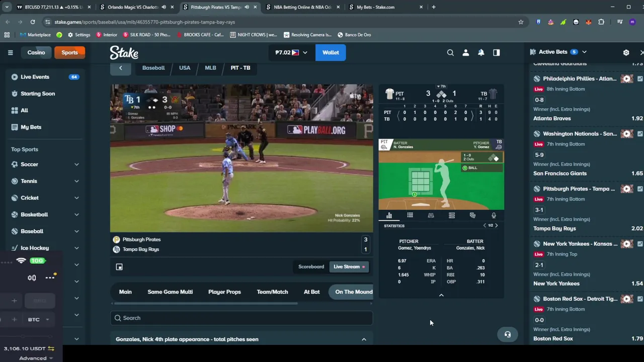Show the odds dice icon tab
This screenshot has height=362, width=644.
(x=472, y=215)
